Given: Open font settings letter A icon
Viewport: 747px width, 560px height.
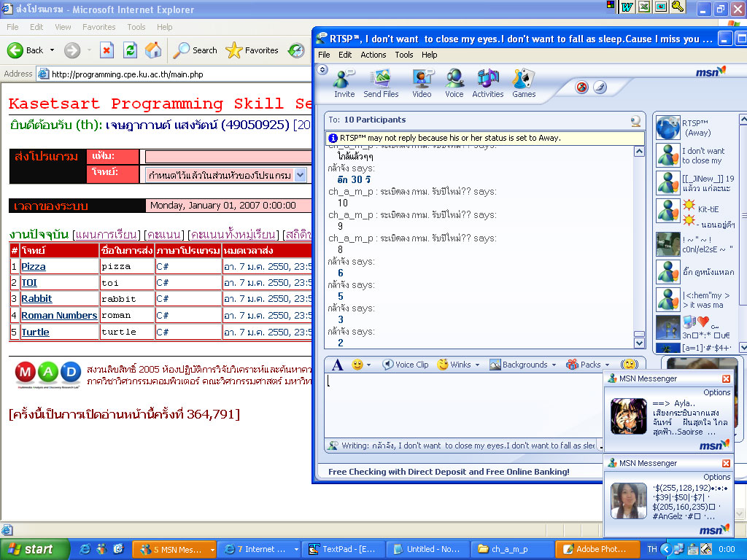Looking at the screenshot, I should tap(337, 365).
